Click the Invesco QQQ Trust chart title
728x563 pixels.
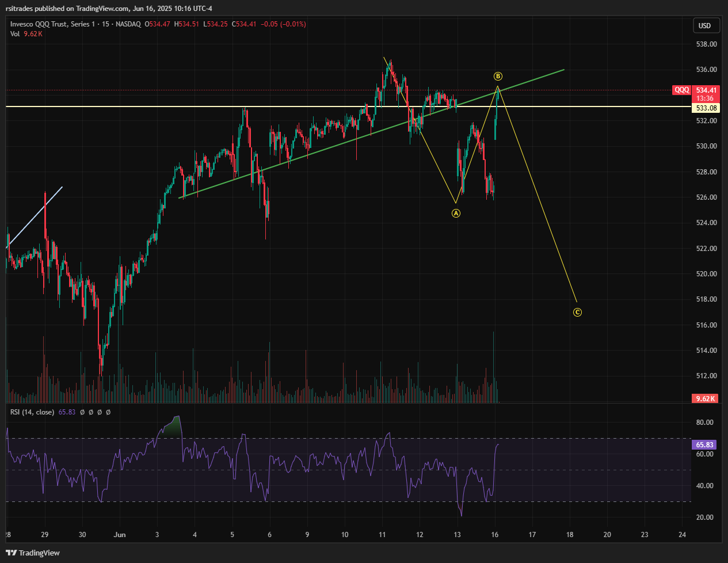pyautogui.click(x=75, y=24)
